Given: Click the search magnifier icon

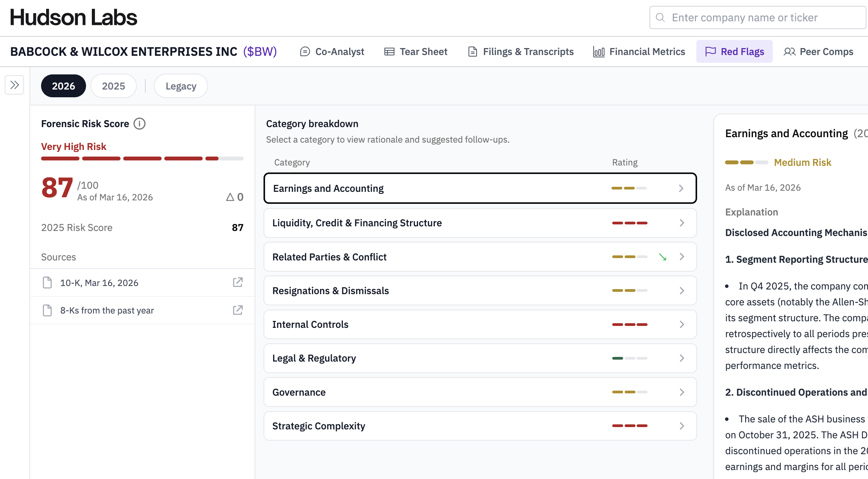Looking at the screenshot, I should point(660,17).
